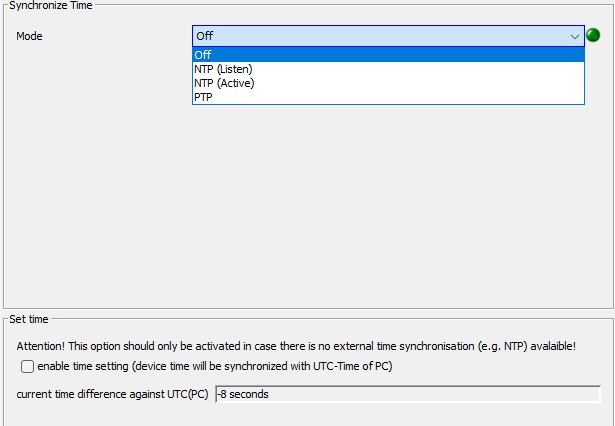615x426 pixels.
Task: Click the Synchronize Time group title
Action: click(50, 6)
